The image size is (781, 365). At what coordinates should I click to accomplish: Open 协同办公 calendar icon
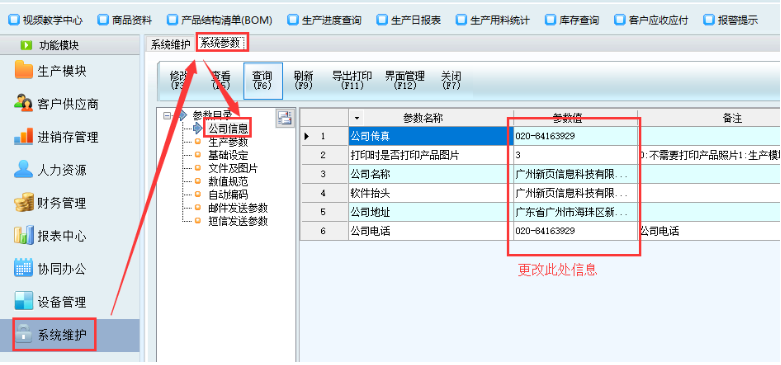[23, 268]
